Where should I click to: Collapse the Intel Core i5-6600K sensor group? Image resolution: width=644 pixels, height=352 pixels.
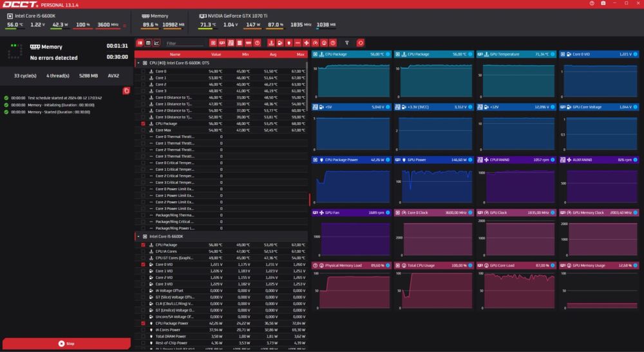[138, 237]
